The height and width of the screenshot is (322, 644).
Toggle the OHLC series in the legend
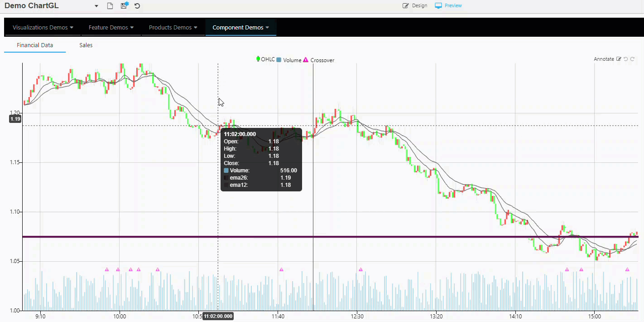click(x=265, y=59)
